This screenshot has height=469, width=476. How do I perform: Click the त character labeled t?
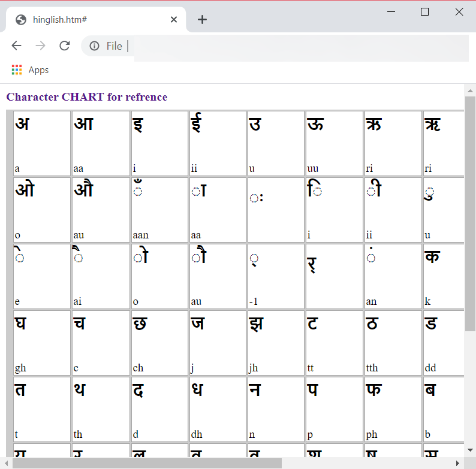[20, 389]
